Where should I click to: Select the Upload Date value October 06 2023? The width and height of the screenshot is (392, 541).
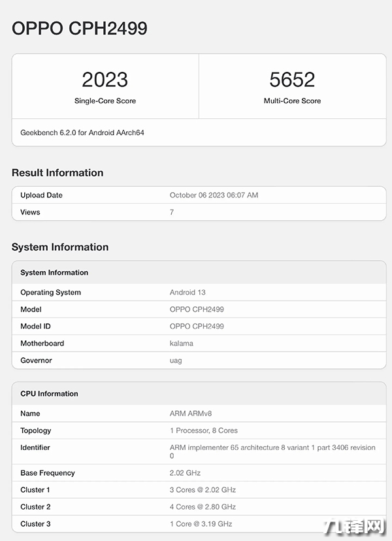[x=214, y=195]
